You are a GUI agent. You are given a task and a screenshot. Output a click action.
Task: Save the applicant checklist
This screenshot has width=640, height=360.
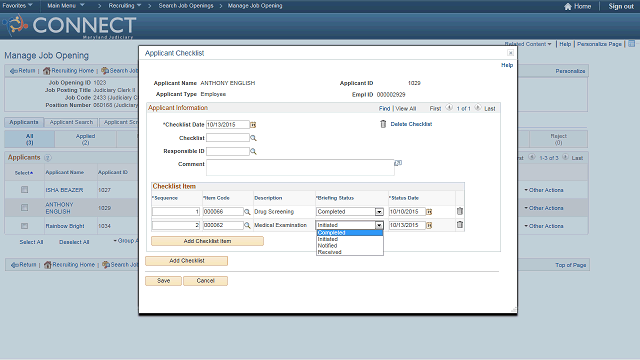(x=163, y=281)
